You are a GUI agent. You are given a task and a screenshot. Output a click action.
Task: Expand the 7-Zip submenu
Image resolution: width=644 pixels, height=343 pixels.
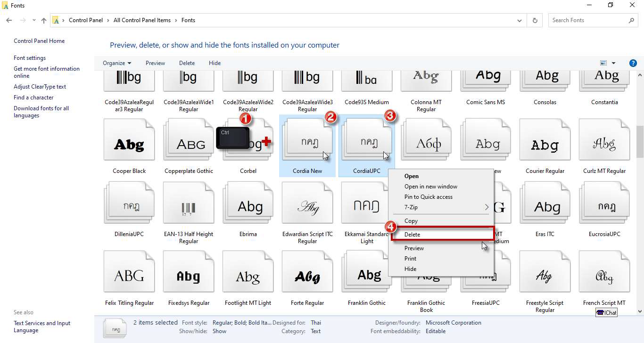pos(486,207)
